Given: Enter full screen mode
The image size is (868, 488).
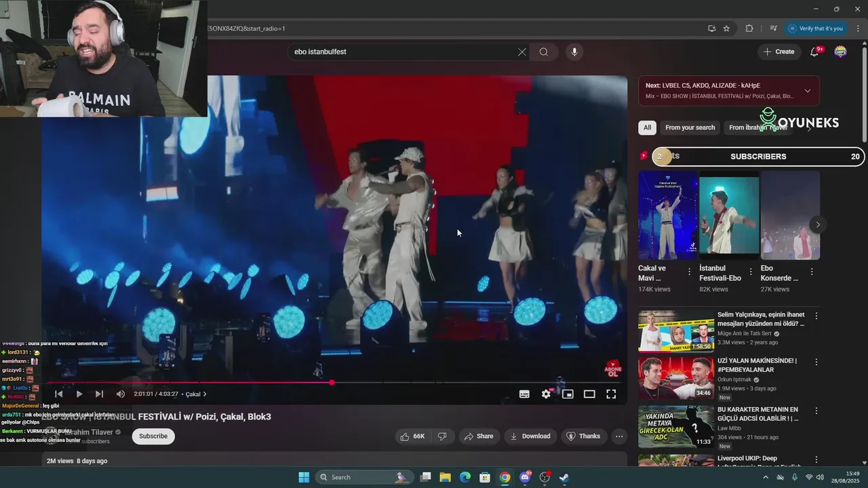Looking at the screenshot, I should click(611, 394).
